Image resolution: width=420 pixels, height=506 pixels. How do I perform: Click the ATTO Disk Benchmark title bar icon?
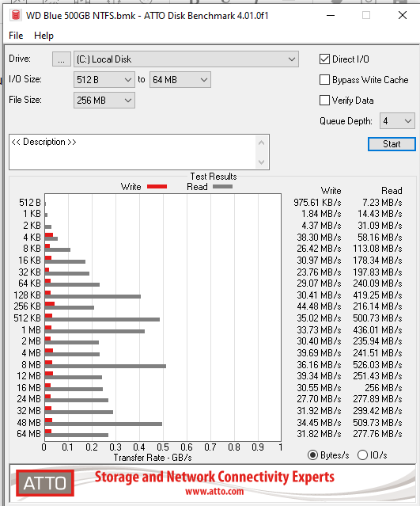pos(16,16)
